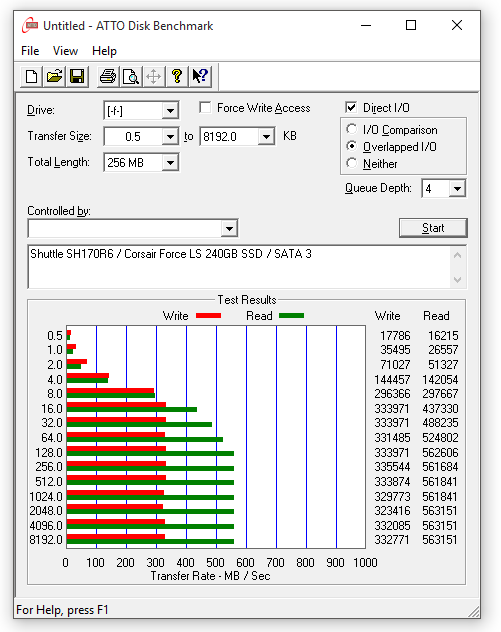Click the yellow question mark About icon
Screen dimensions: 501x632
(177, 76)
